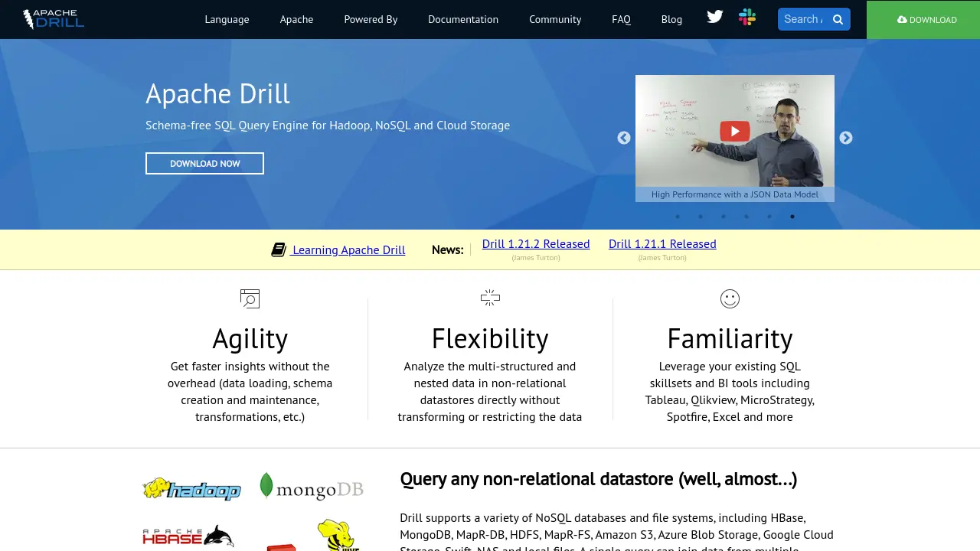
Task: Open the Learning Apache Drill link
Action: pyautogui.click(x=348, y=249)
